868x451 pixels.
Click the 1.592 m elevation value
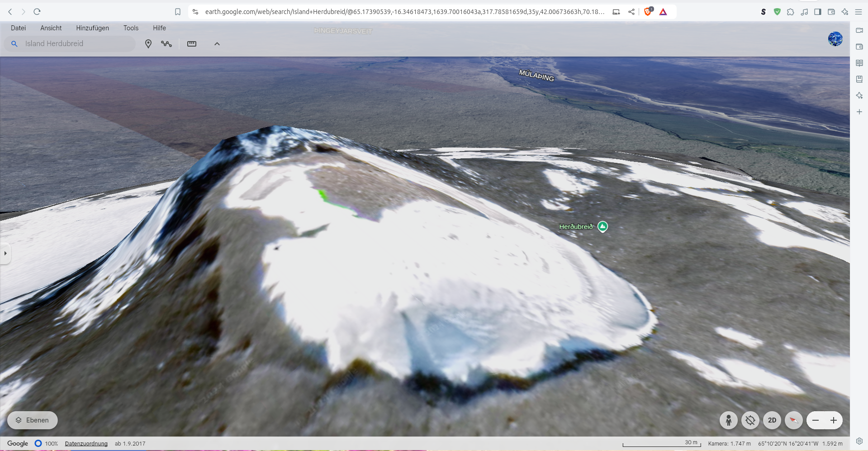click(832, 444)
